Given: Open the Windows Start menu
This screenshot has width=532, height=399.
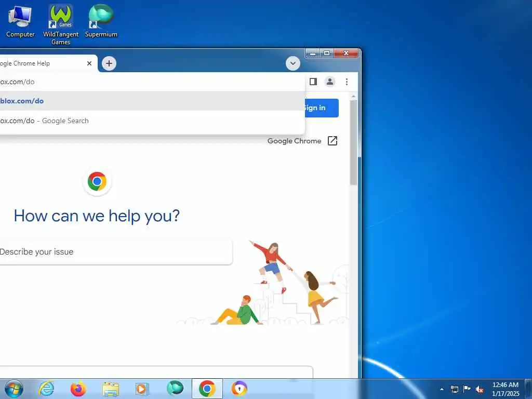Looking at the screenshot, I should 14,389.
